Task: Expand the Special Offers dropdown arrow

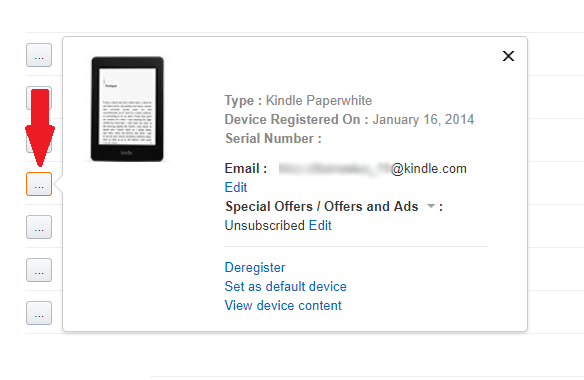Action: (431, 206)
